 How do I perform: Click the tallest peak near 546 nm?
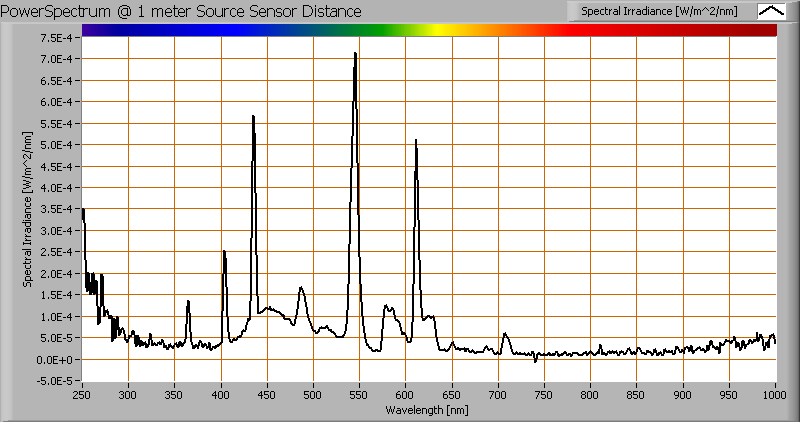355,54
